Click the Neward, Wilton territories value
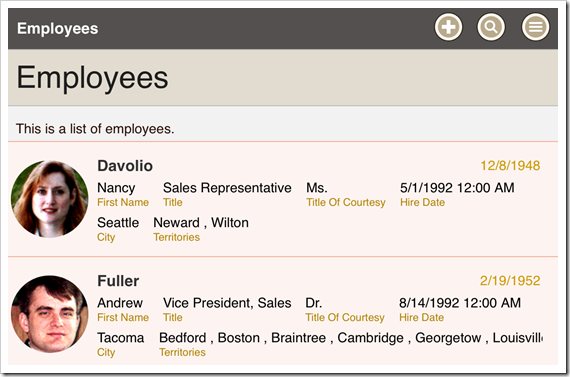This screenshot has width=570, height=377. (x=201, y=222)
